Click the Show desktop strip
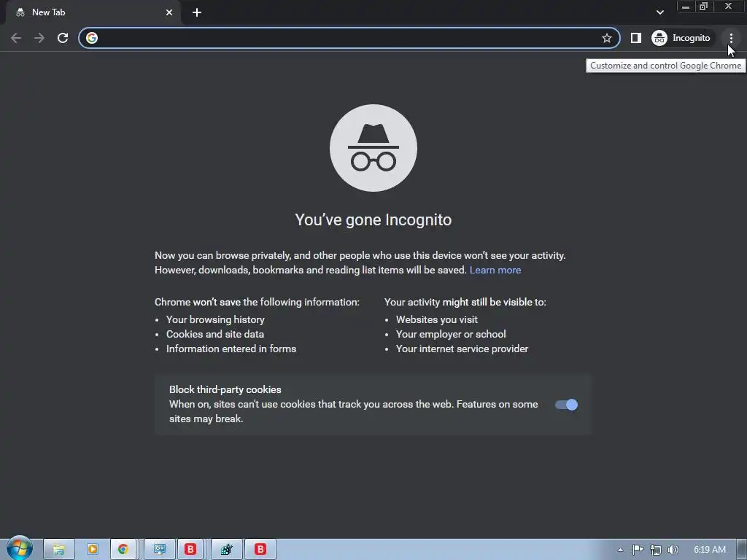This screenshot has width=747, height=560. tap(742, 550)
